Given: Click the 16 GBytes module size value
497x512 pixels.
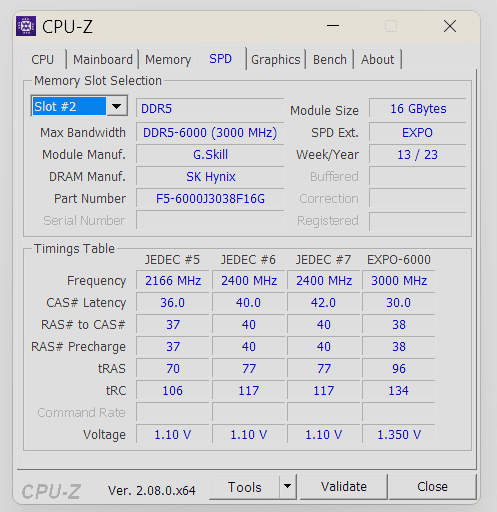Looking at the screenshot, I should click(418, 109).
